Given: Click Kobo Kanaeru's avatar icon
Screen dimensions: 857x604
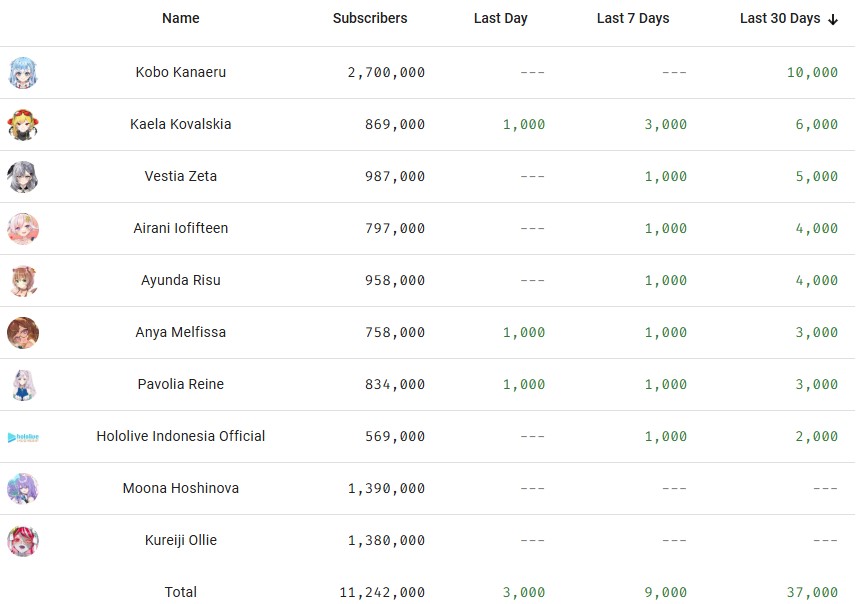Looking at the screenshot, I should [23, 73].
